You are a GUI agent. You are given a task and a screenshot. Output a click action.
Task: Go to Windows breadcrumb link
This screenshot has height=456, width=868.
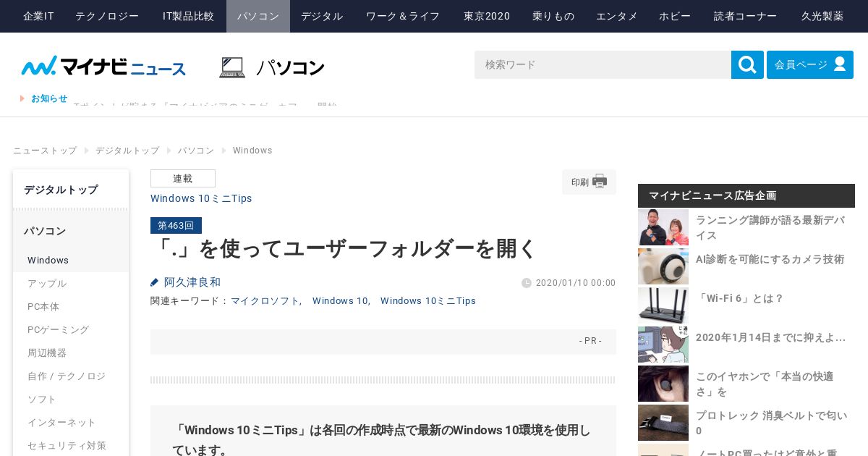tap(252, 151)
